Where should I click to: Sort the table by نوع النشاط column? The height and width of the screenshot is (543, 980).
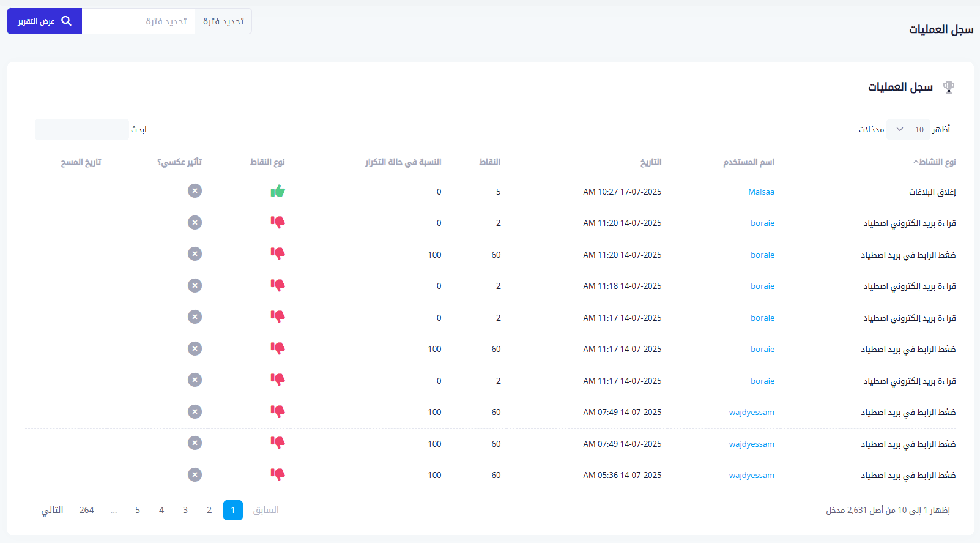pyautogui.click(x=936, y=162)
